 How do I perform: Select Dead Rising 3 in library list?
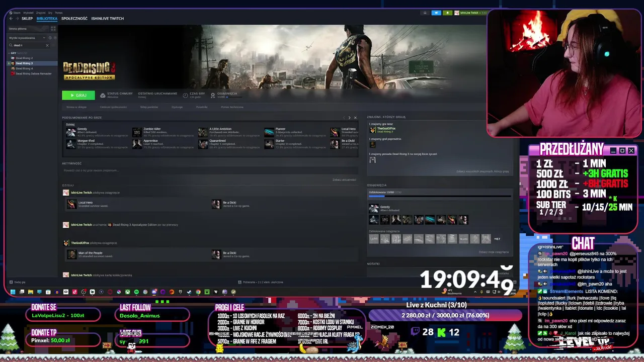click(x=32, y=63)
